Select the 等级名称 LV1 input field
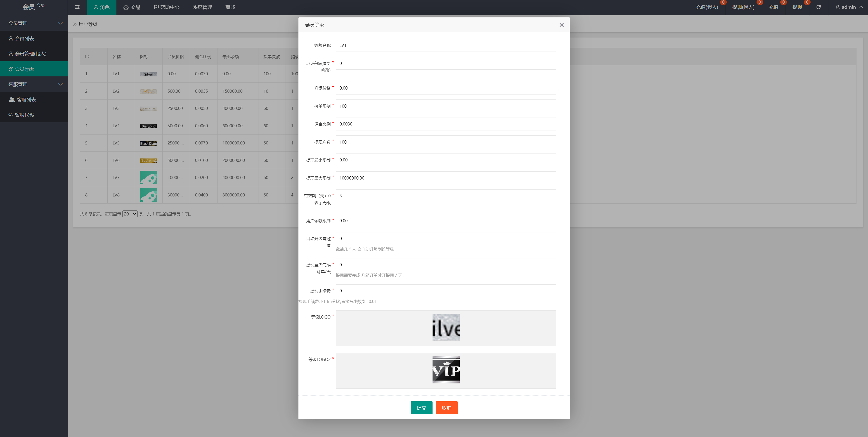Screen dimensions: 868x437 [446, 45]
